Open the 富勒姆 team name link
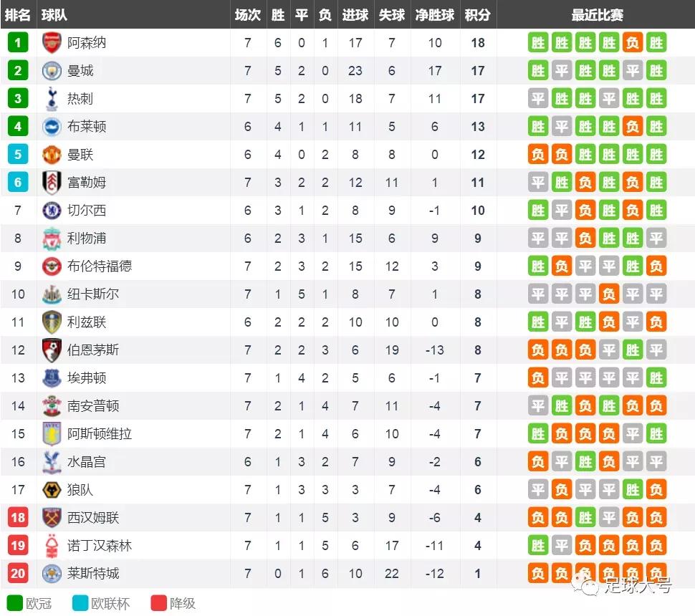The image size is (695, 616). tap(87, 183)
